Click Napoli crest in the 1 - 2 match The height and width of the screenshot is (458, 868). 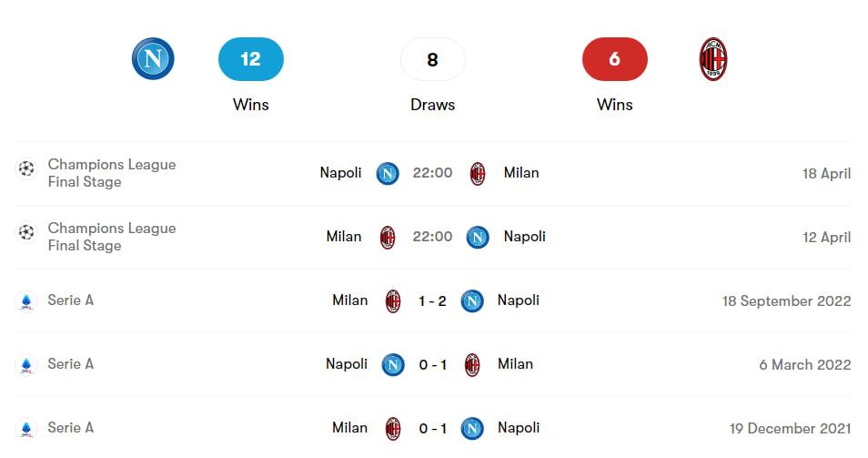pyautogui.click(x=471, y=300)
